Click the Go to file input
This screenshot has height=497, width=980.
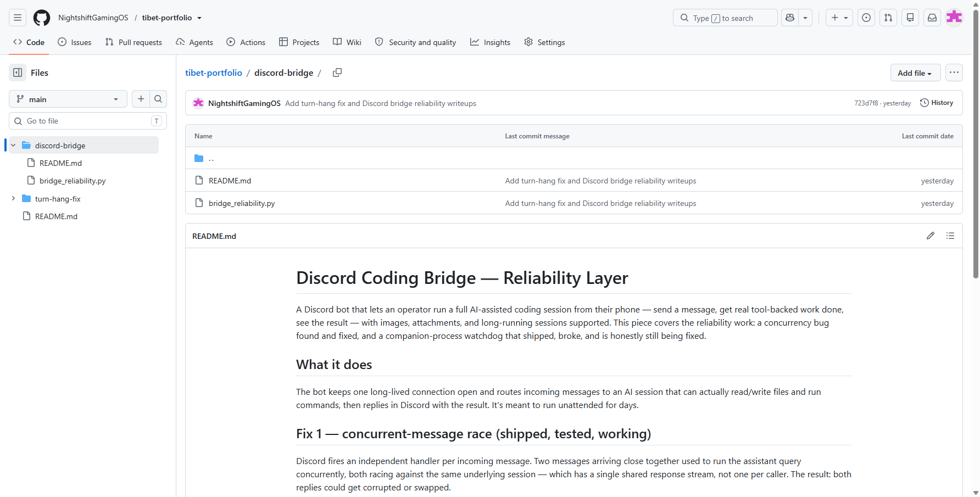click(x=88, y=121)
